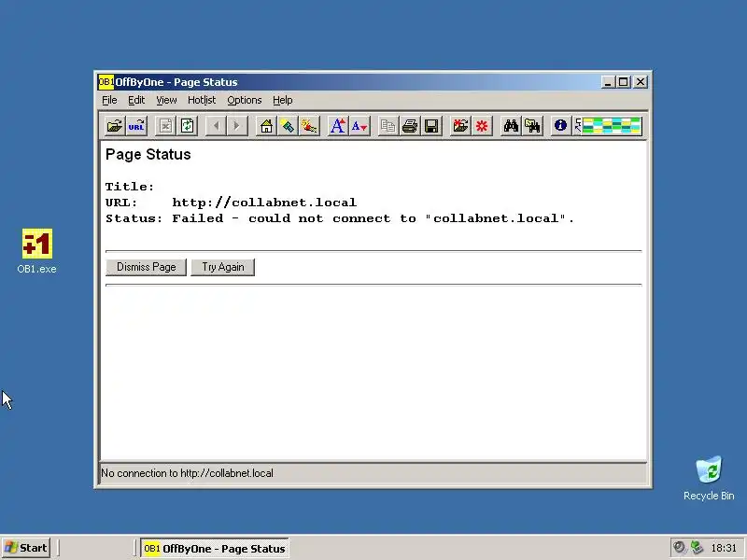Select the OB1.exe desktop icon
Screen dimensions: 747x560
36,251
